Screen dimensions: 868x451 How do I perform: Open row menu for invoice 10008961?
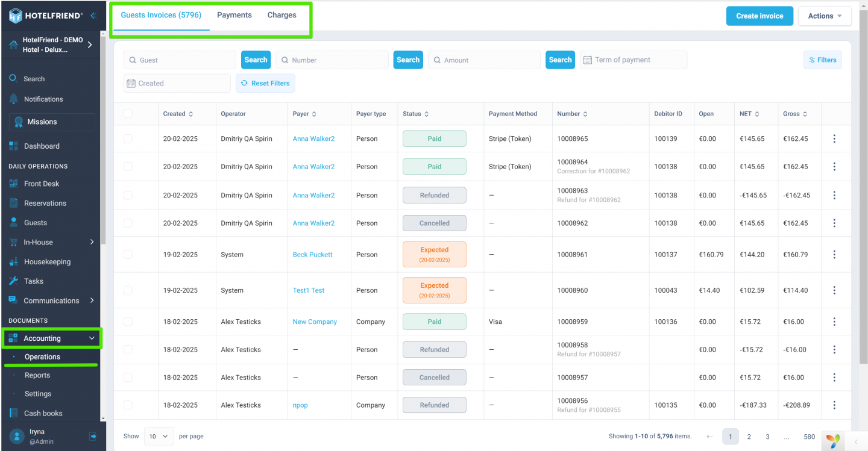[834, 255]
